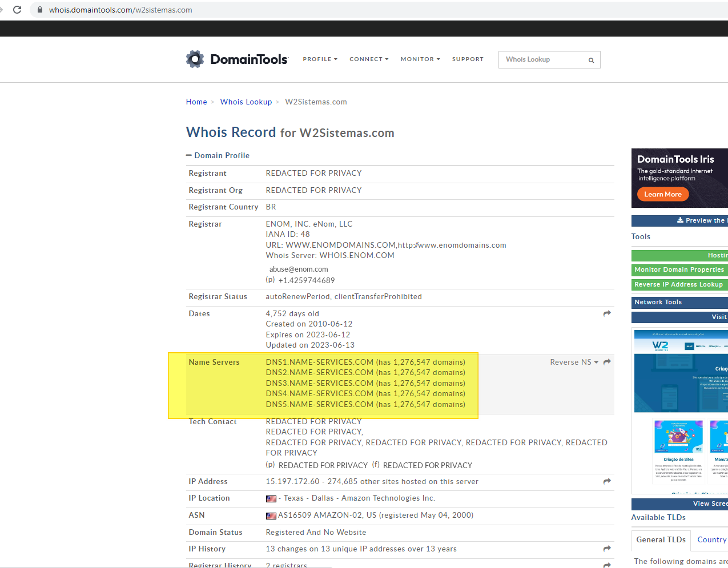The width and height of the screenshot is (728, 568).
Task: Click the DomainTools Iris advertisement banner
Action: (679, 178)
